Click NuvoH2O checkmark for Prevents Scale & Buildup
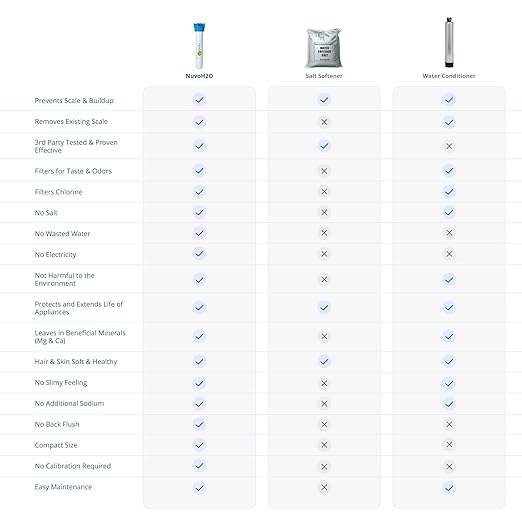 click(199, 100)
